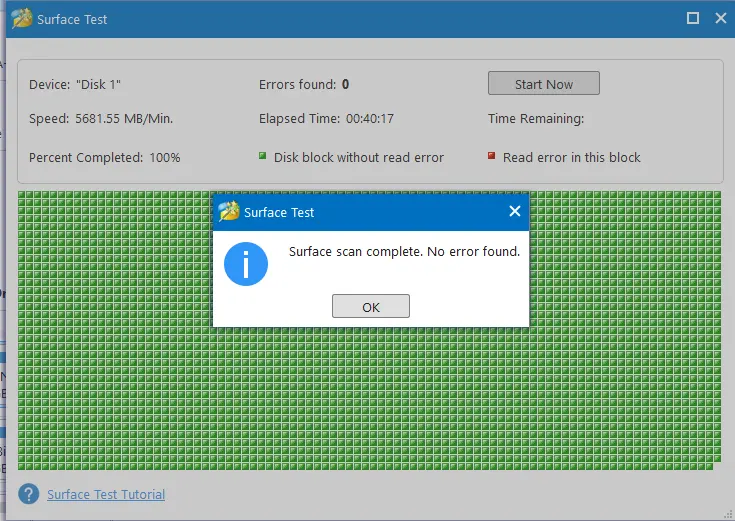This screenshot has height=521, width=735.
Task: Click the blue question mark help icon
Action: tap(29, 494)
